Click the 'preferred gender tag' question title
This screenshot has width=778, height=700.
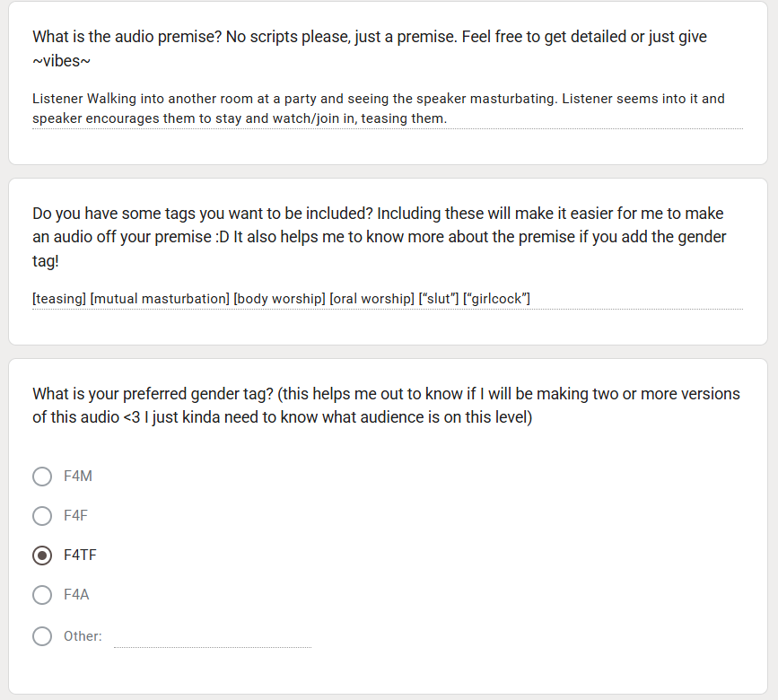[x=386, y=406]
